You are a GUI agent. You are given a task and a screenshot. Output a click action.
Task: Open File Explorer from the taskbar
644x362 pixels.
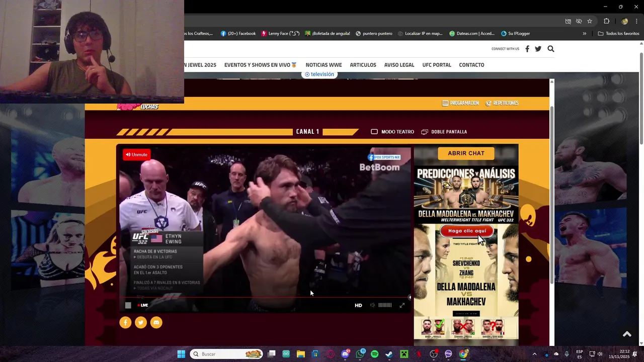pos(301,354)
